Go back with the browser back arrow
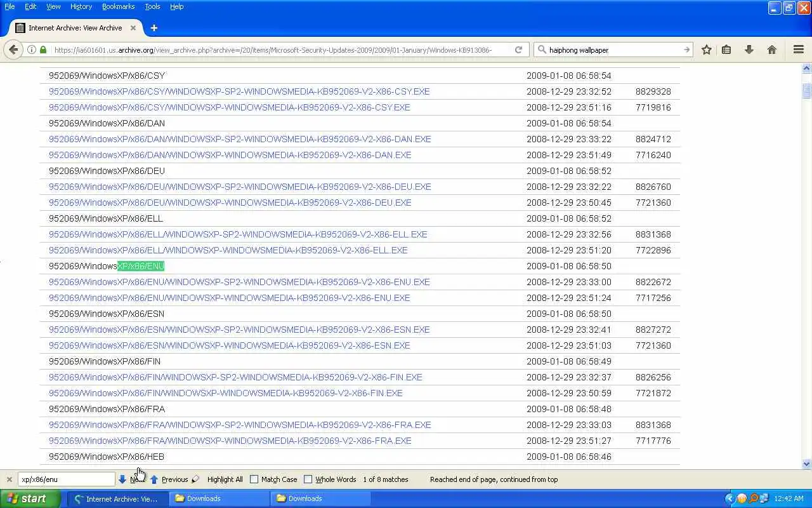The width and height of the screenshot is (812, 508). [x=13, y=50]
